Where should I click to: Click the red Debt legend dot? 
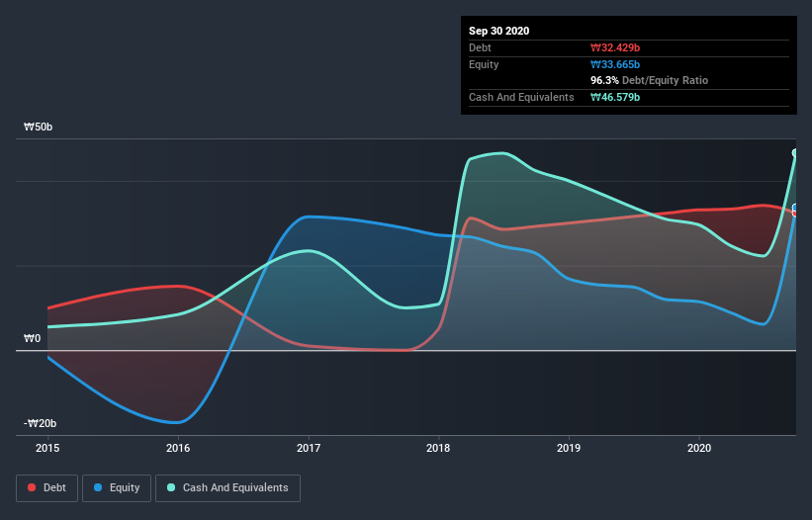point(32,487)
